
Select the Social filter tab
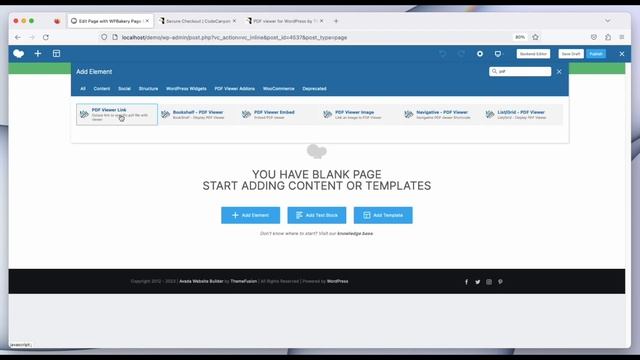124,89
